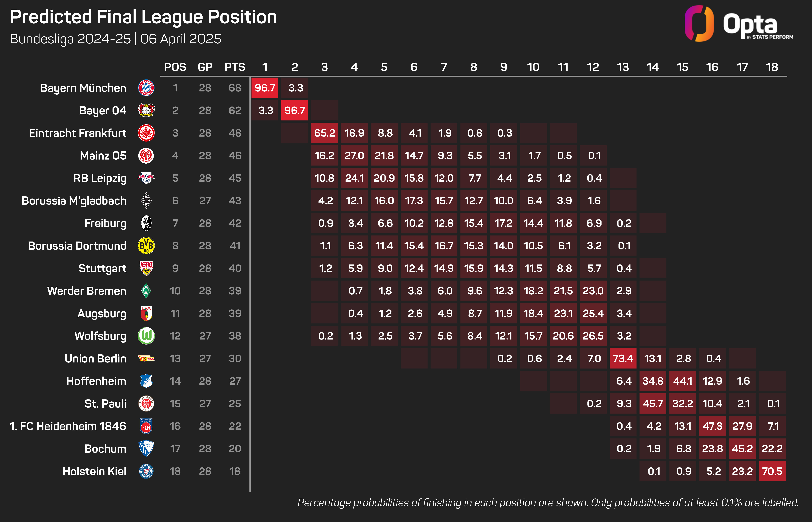
Task: Click the Predicted Final League Position title
Action: click(x=143, y=17)
